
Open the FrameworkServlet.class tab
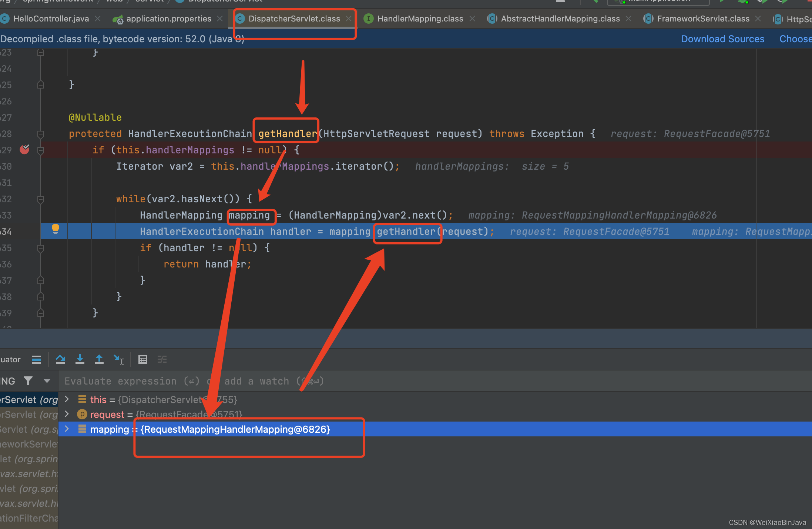pos(703,19)
